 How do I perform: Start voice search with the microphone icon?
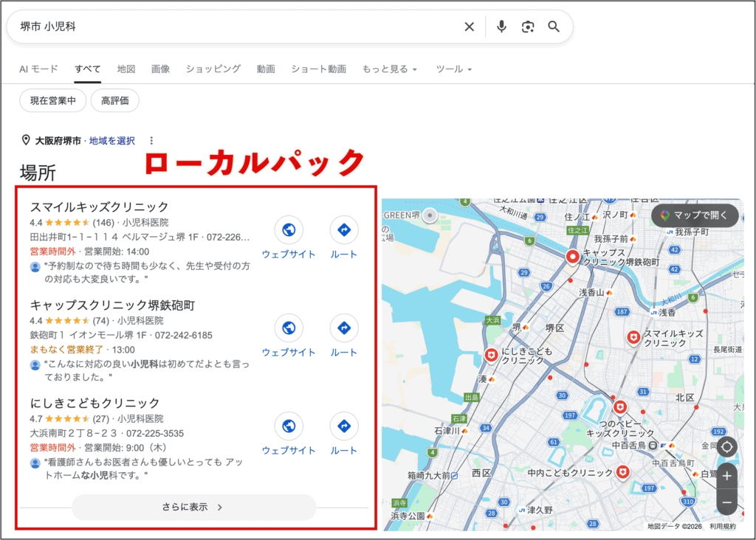coord(501,27)
